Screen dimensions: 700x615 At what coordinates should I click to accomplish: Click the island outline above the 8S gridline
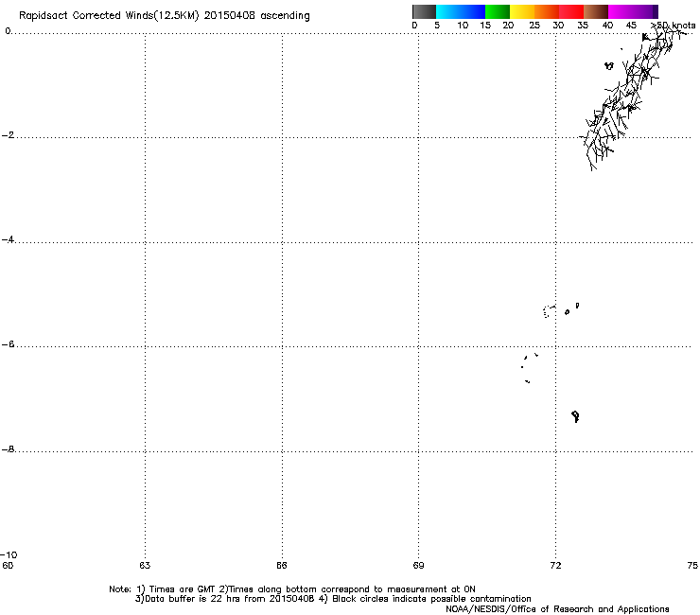pyautogui.click(x=575, y=416)
